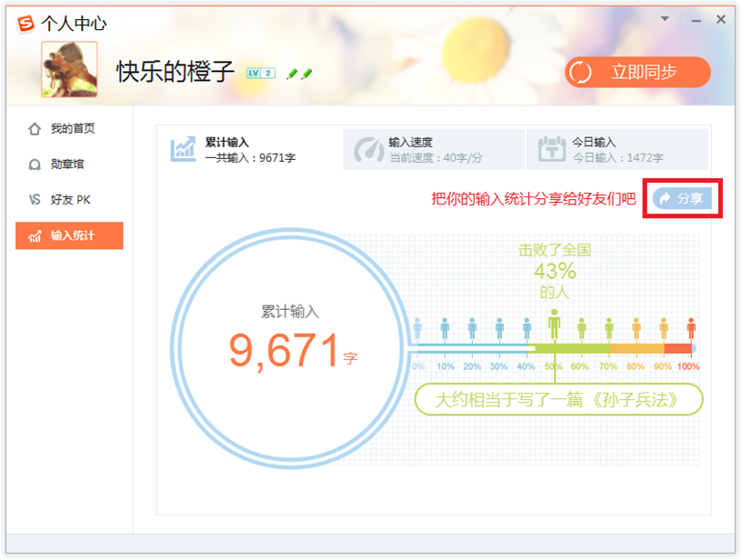Click the chart icon in 输入统计 item
This screenshot has height=560, width=742.
35,236
